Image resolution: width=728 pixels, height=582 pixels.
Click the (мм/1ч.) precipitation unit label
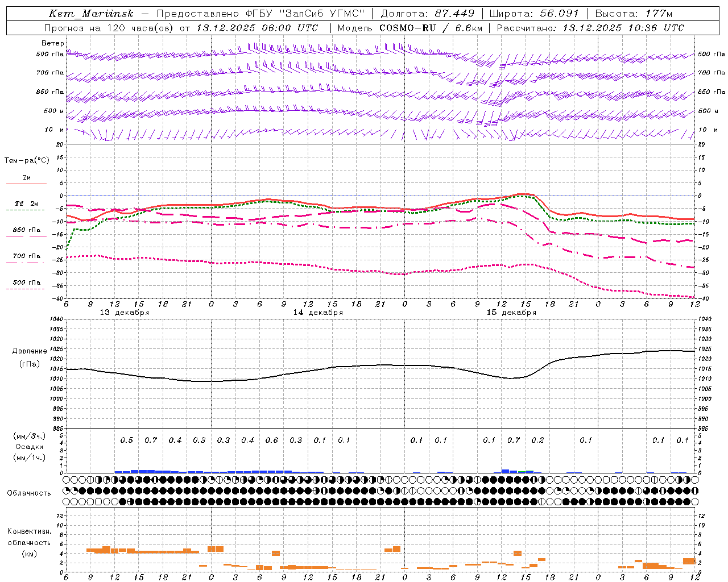point(30,458)
